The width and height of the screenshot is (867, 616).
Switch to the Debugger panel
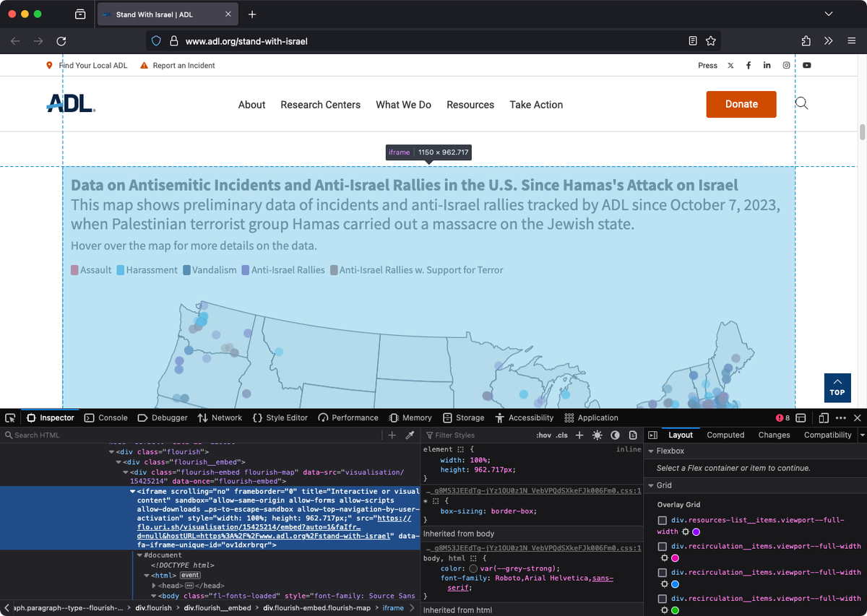[x=163, y=417]
